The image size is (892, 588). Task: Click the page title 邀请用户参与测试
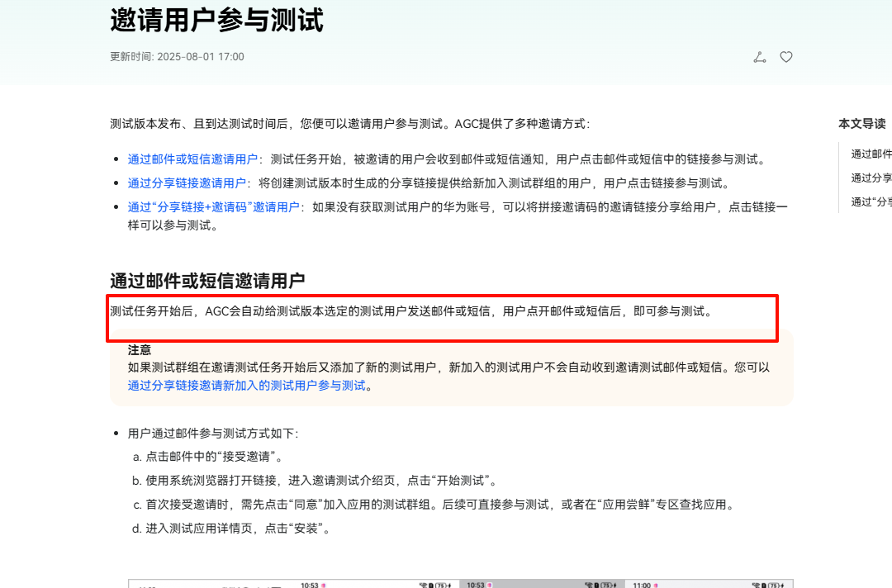coord(216,21)
